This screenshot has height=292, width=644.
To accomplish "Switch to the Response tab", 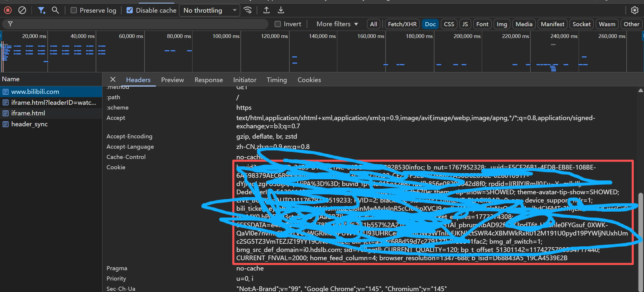I will (209, 80).
